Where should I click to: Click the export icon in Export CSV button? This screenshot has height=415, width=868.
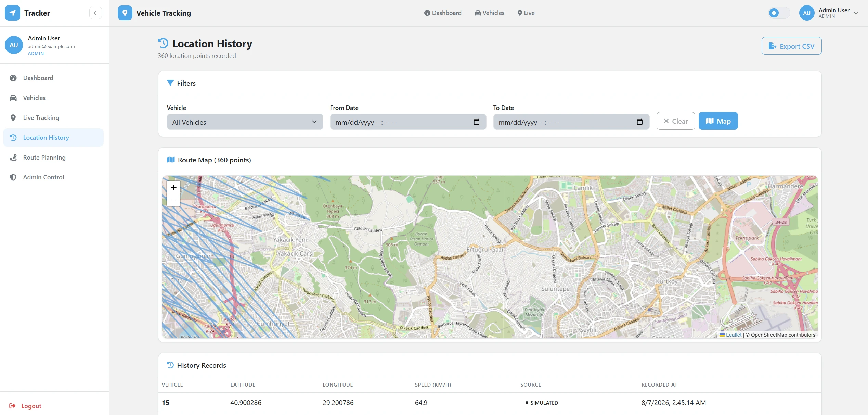pos(773,46)
